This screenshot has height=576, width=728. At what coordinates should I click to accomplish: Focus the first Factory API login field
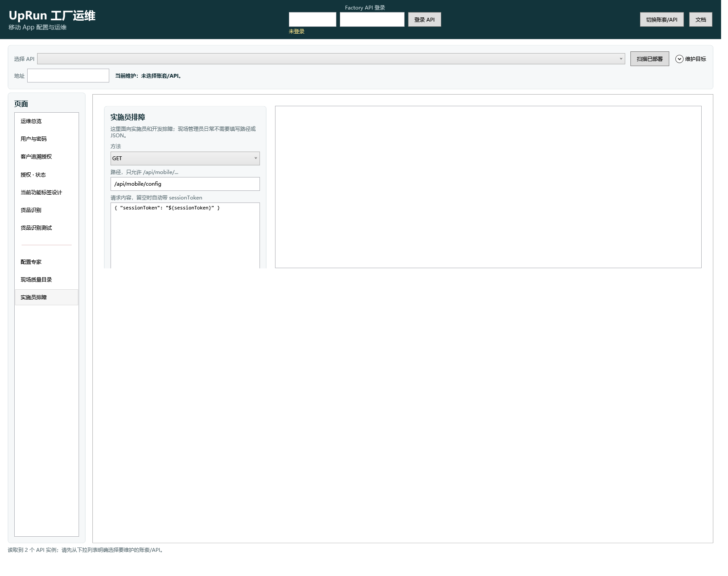point(312,19)
